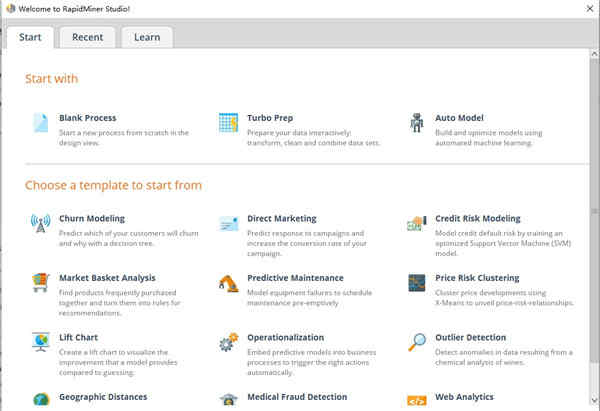
Task: Click the Operationalization gears icon
Action: (x=228, y=343)
